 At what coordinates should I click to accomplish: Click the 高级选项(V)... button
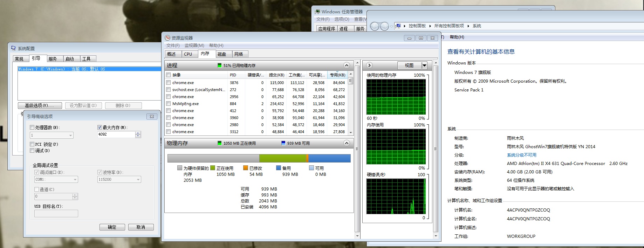[x=40, y=105]
